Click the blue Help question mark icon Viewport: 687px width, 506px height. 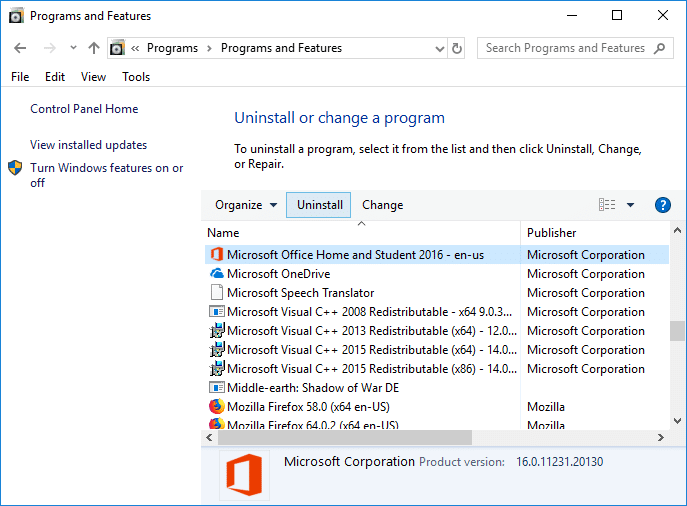(662, 205)
